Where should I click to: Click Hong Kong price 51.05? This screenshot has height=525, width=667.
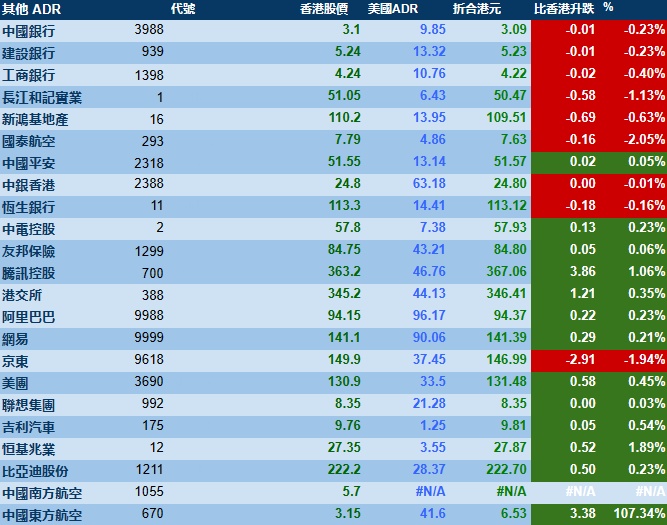coord(344,95)
